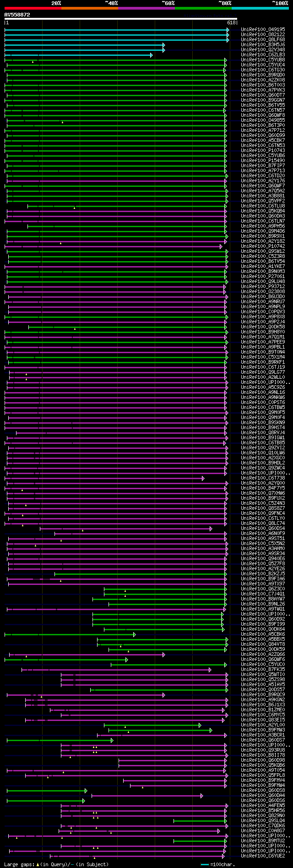Click the label UniRef100_B2KZJ5

pyautogui.click(x=263, y=573)
